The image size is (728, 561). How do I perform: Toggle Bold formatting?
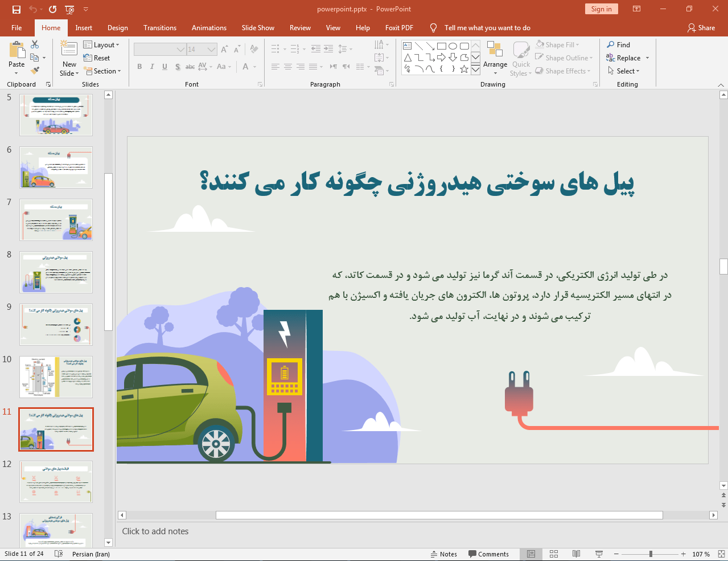coord(139,67)
